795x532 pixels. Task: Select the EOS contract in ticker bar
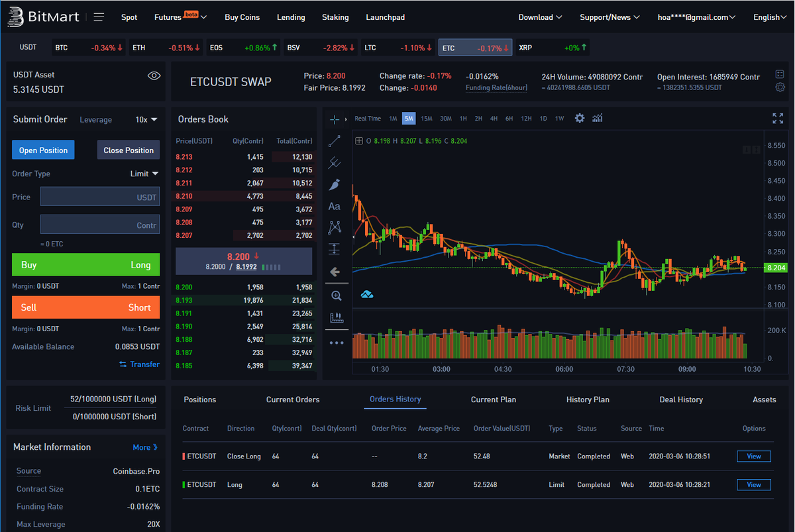point(243,48)
